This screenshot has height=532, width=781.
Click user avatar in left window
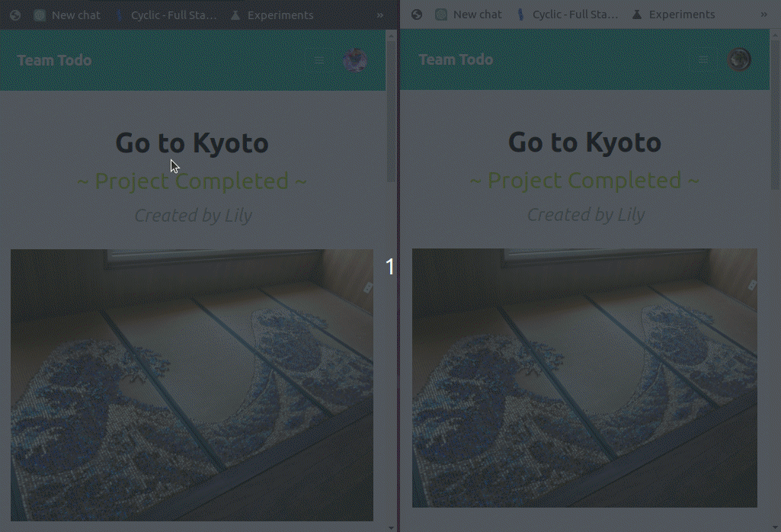(x=355, y=60)
